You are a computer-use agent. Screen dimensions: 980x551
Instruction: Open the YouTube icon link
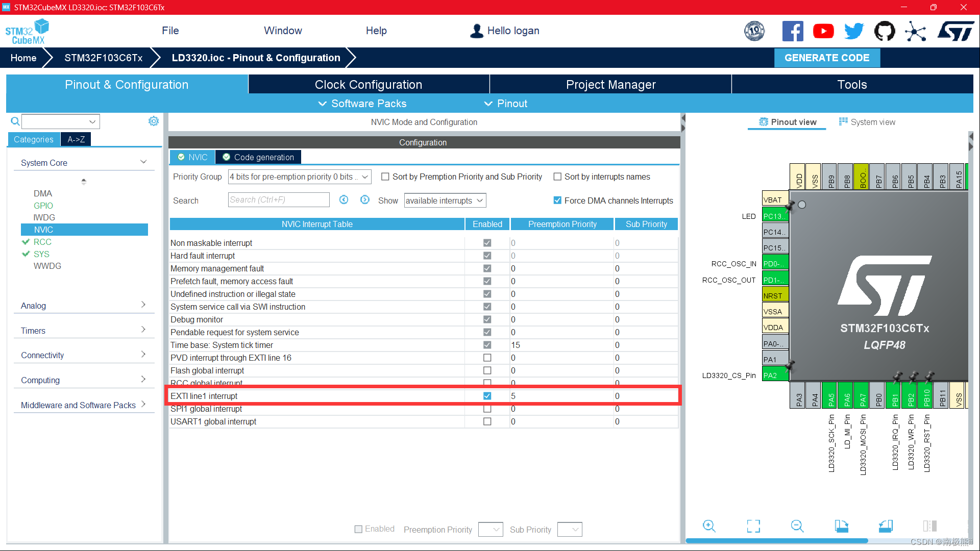point(823,32)
